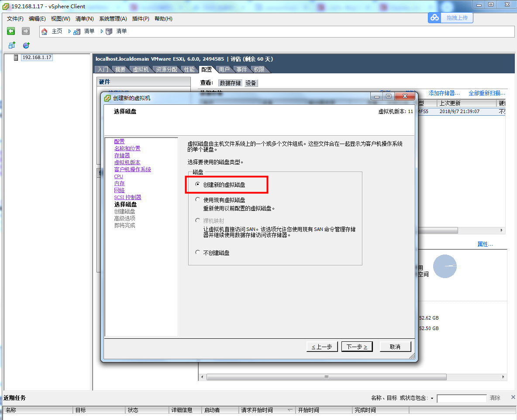517x420 pixels.
Task: Go to the Storage wizard step
Action: click(x=122, y=155)
